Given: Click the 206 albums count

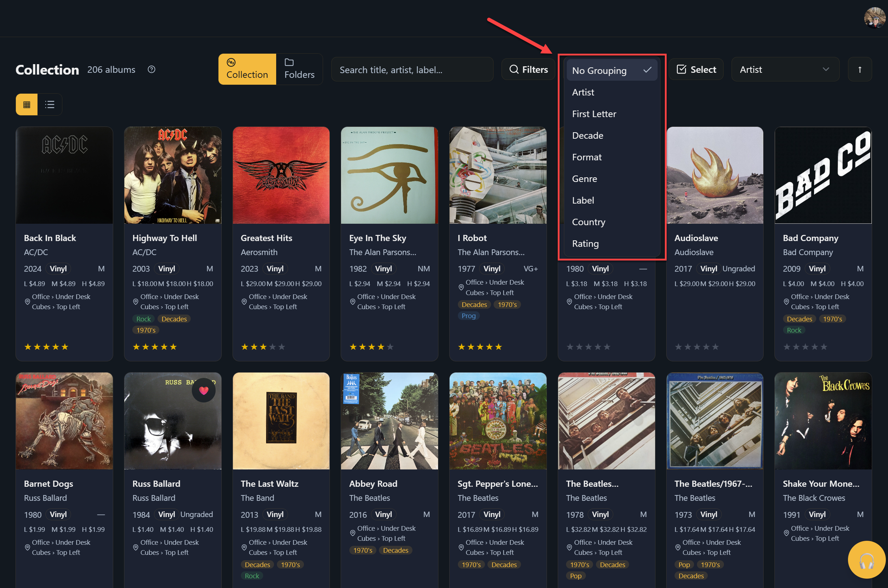Looking at the screenshot, I should (x=111, y=70).
